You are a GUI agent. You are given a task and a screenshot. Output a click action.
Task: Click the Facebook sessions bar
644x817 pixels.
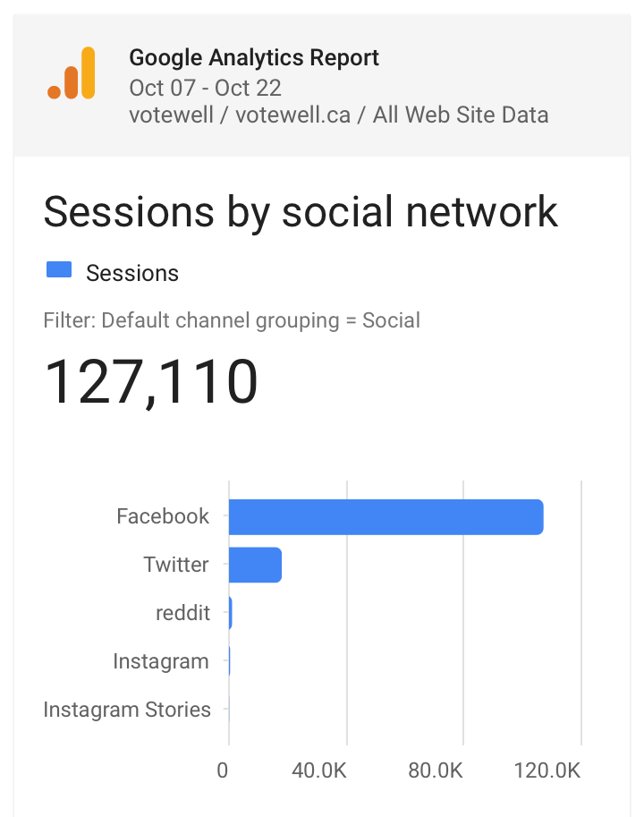[386, 517]
